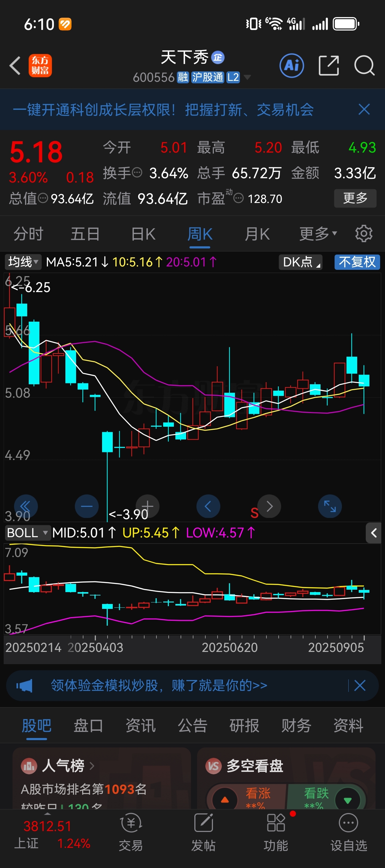Image resolution: width=385 pixels, height=868 pixels.
Task: Select the 周K chart tab
Action: point(200,234)
